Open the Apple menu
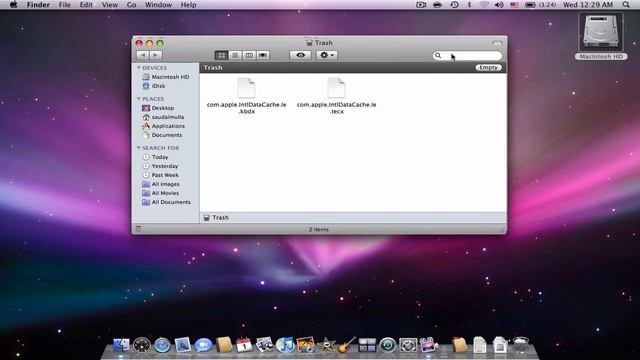 coord(13,5)
